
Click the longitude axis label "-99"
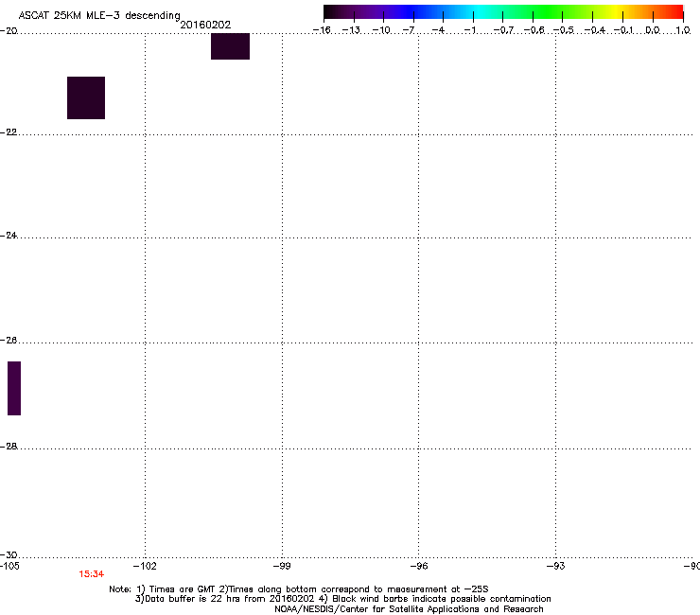[x=282, y=567]
